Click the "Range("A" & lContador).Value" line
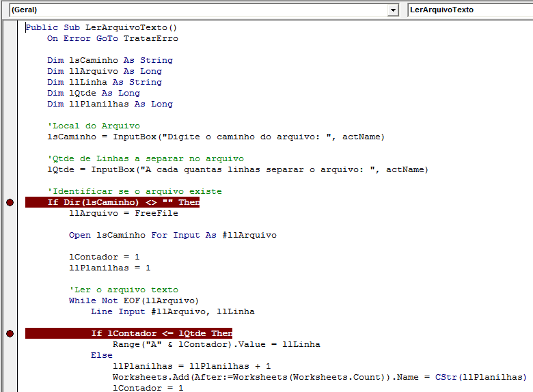This screenshot has height=392, width=533. pos(216,344)
